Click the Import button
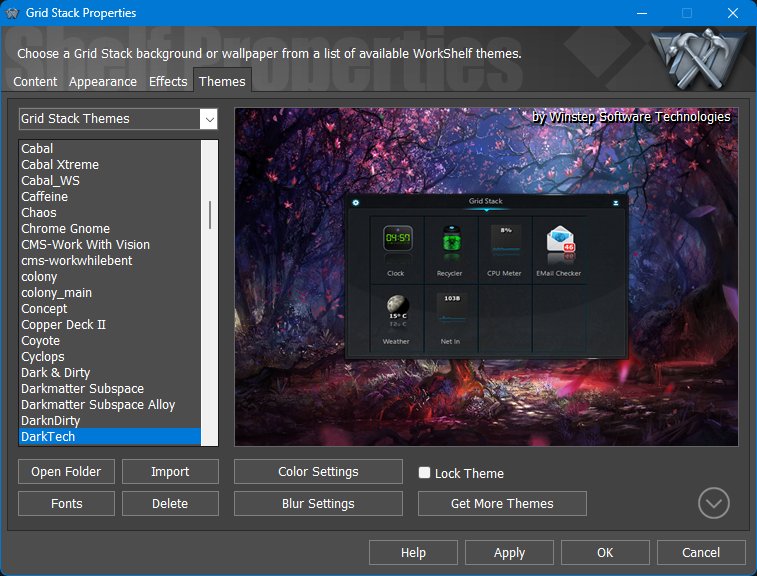The image size is (757, 576). (170, 471)
